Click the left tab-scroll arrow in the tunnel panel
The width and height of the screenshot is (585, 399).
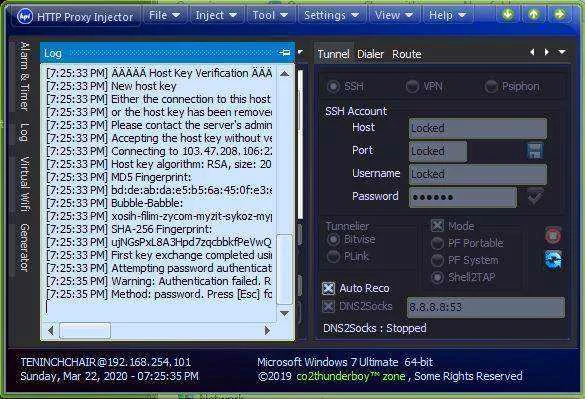tap(532, 52)
